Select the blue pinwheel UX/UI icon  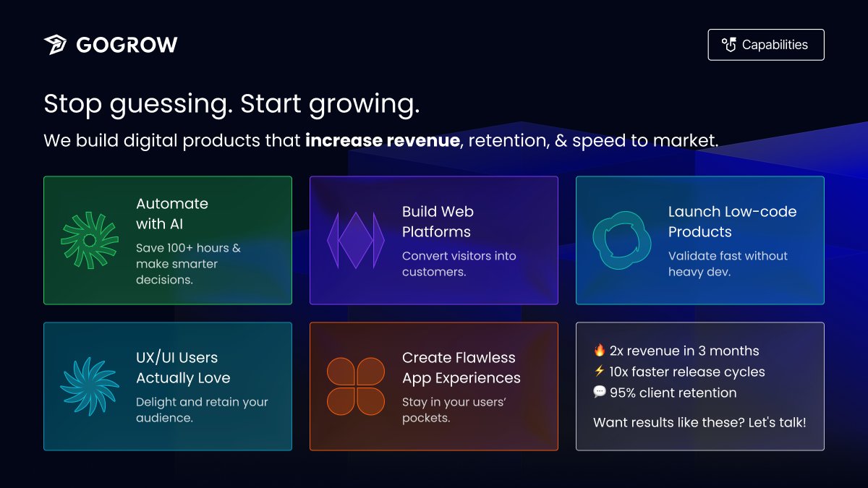coord(89,386)
